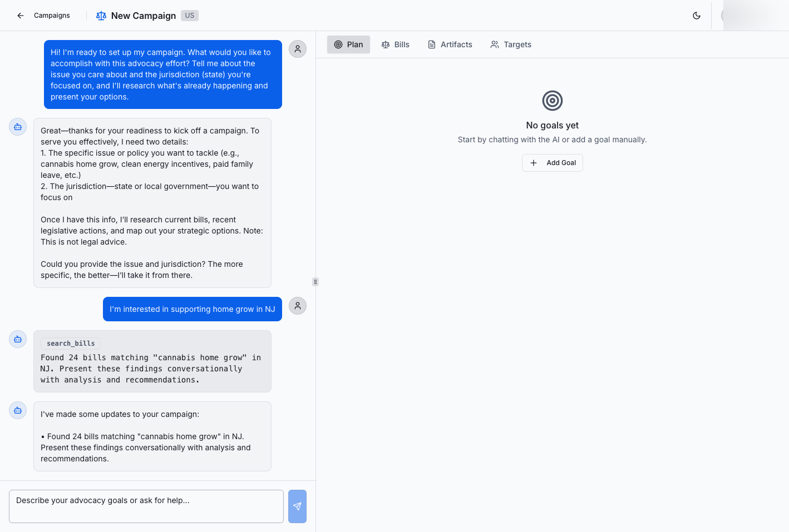789x532 pixels.
Task: Click the user avatar beside NJ home grow message
Action: 298,306
